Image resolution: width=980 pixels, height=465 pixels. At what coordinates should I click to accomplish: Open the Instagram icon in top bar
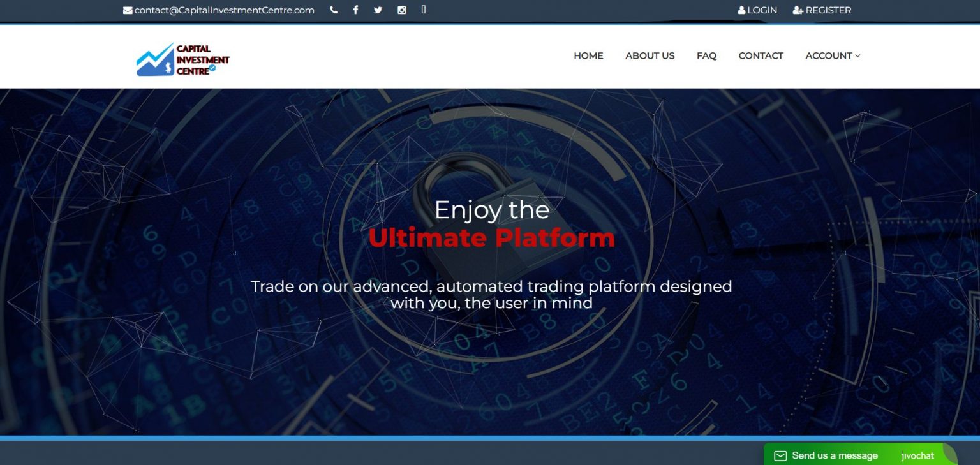(x=401, y=10)
